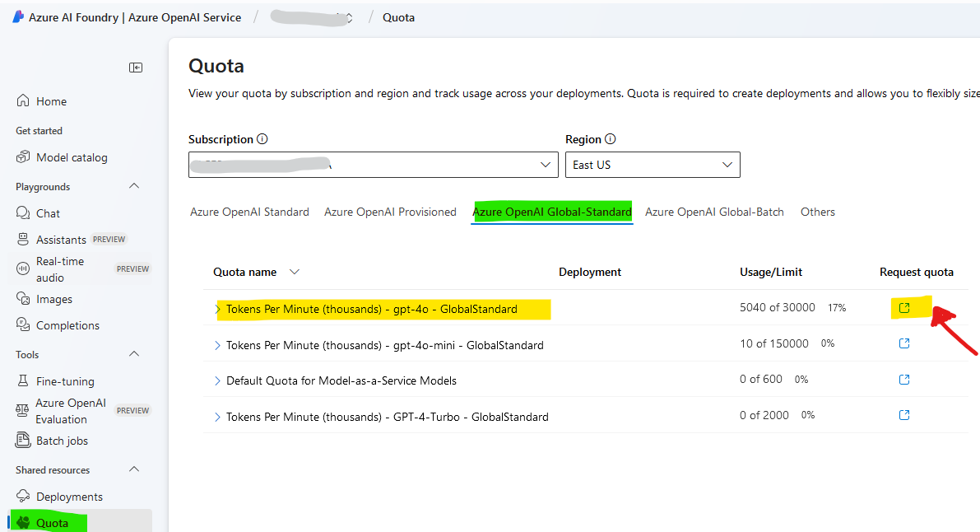Sort by Quota name column chevron
The image size is (980, 532).
295,272
